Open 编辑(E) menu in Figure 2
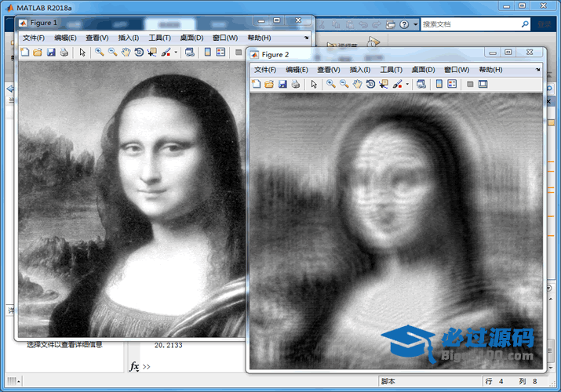 point(297,70)
